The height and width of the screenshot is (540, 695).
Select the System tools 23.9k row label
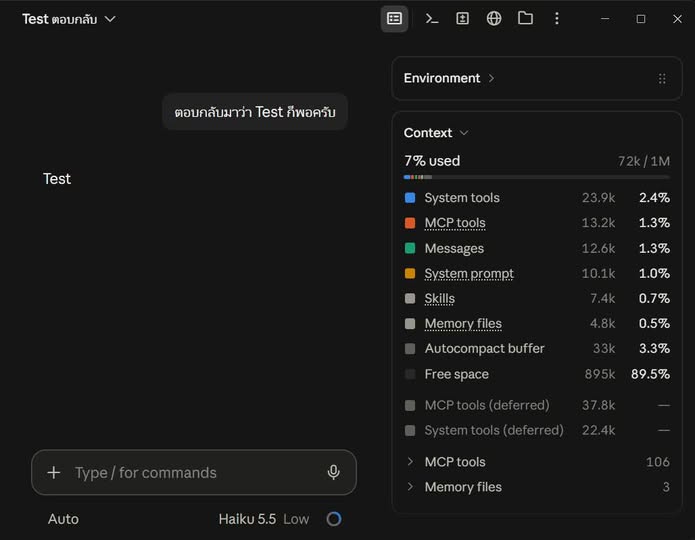(x=462, y=198)
